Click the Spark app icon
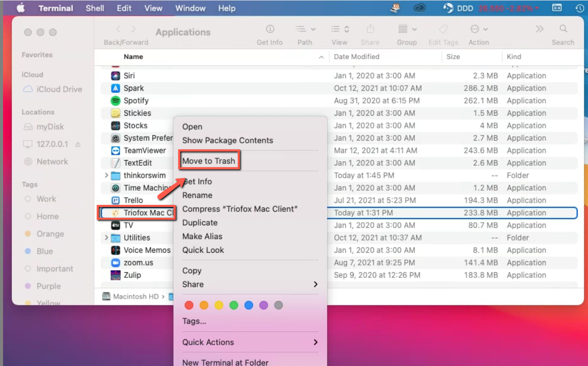The height and width of the screenshot is (366, 588). tap(116, 88)
